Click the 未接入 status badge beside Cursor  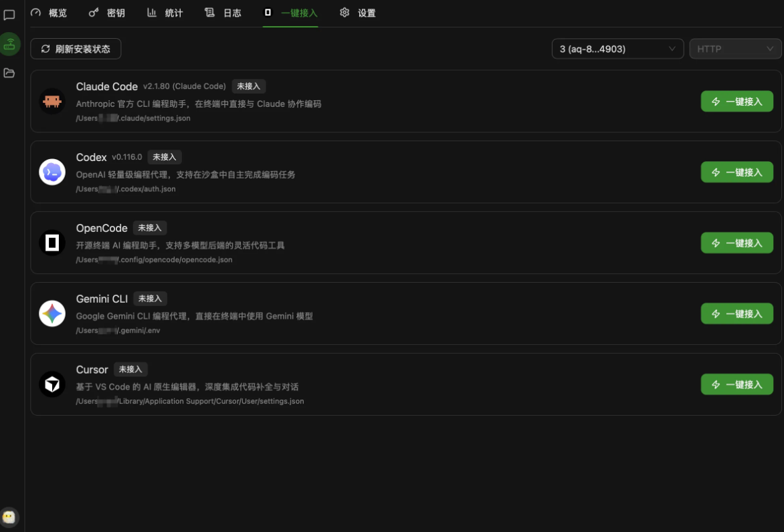point(130,370)
